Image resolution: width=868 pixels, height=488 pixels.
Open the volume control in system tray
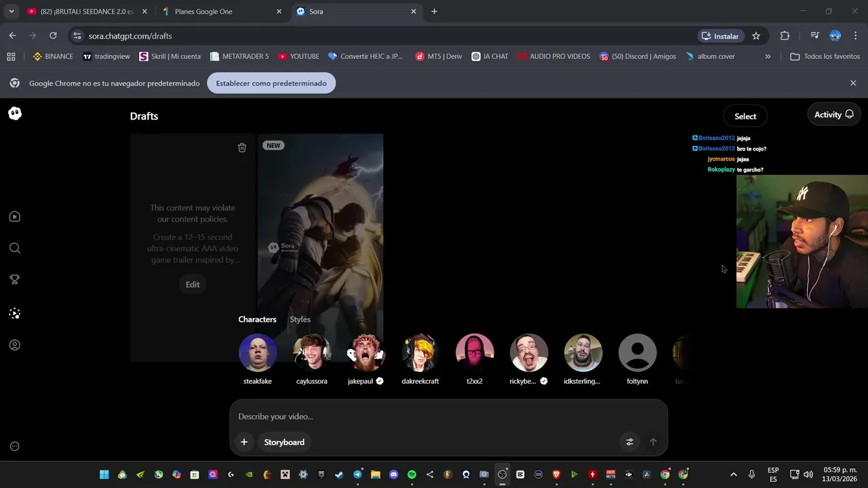point(808,474)
